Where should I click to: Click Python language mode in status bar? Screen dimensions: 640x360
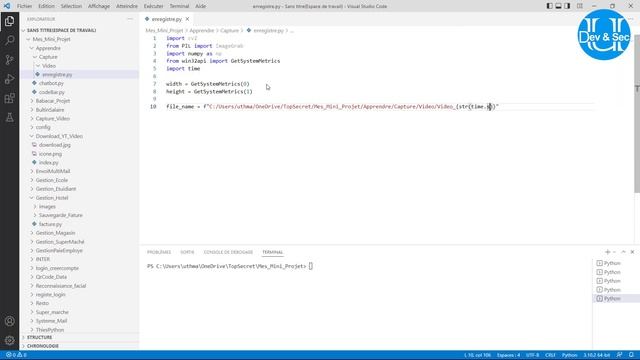[x=569, y=355]
